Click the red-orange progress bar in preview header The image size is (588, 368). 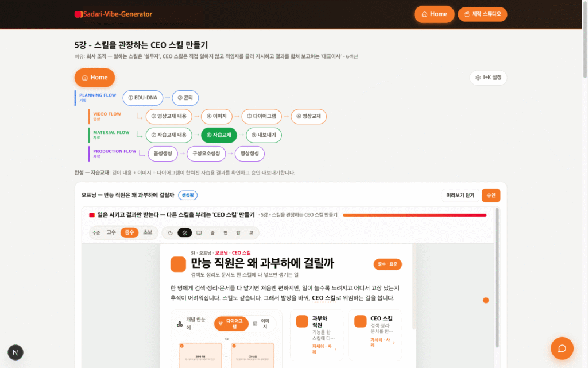[415, 215]
